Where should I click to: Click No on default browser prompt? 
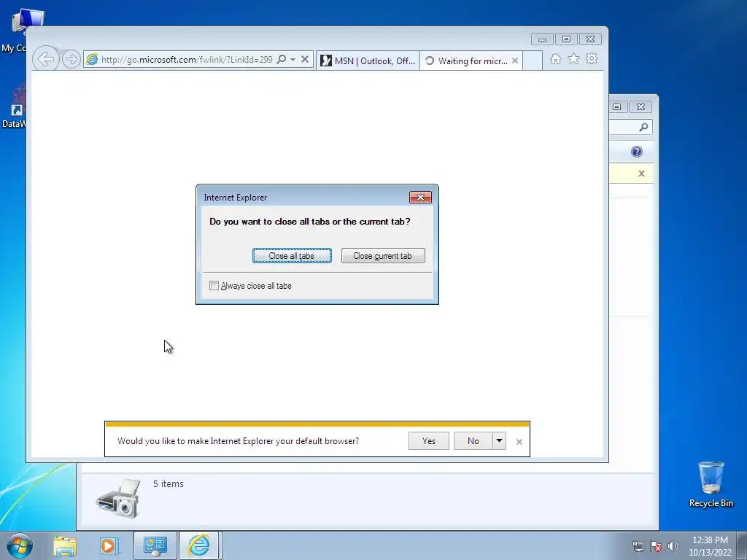473,441
